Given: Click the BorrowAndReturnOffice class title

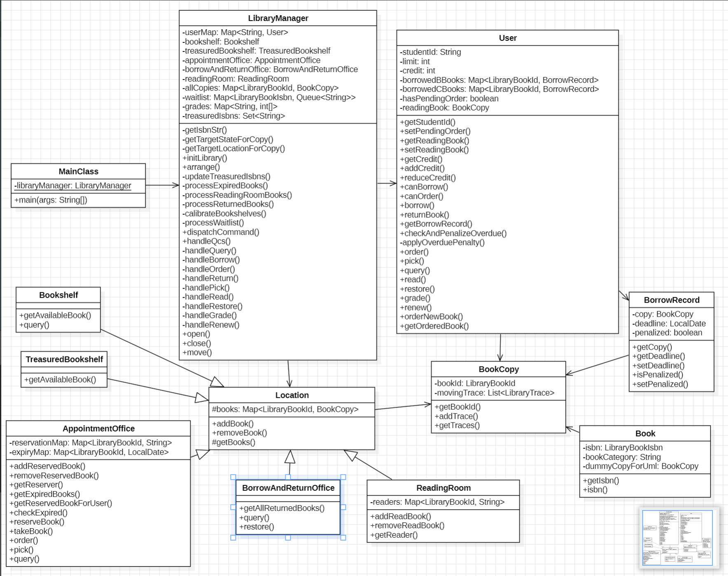Looking at the screenshot, I should click(x=288, y=487).
